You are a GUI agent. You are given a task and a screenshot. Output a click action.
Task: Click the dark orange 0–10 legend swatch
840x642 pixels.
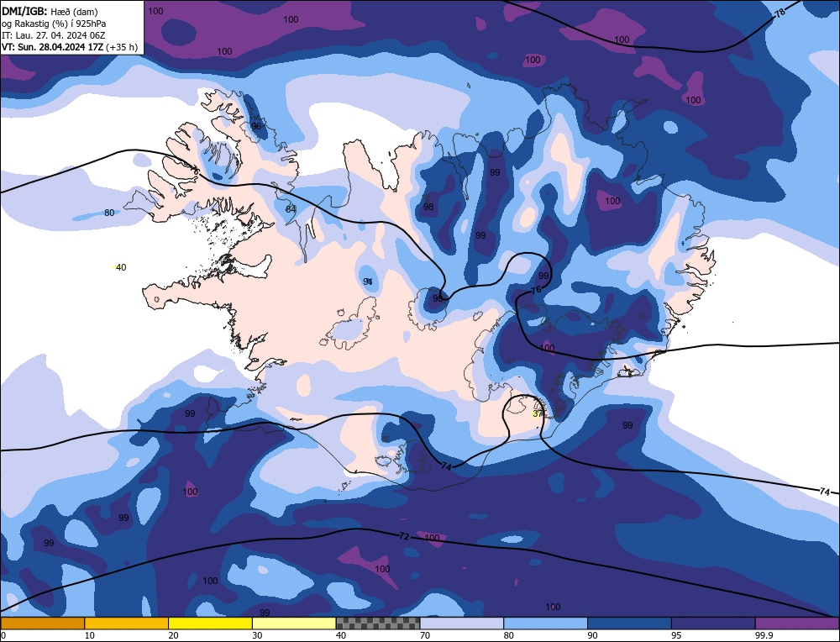42,624
